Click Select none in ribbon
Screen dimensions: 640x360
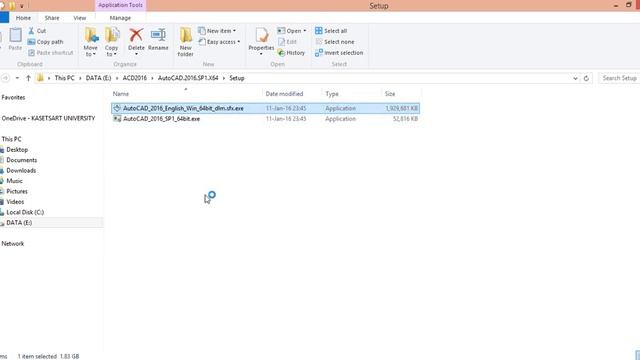point(335,42)
